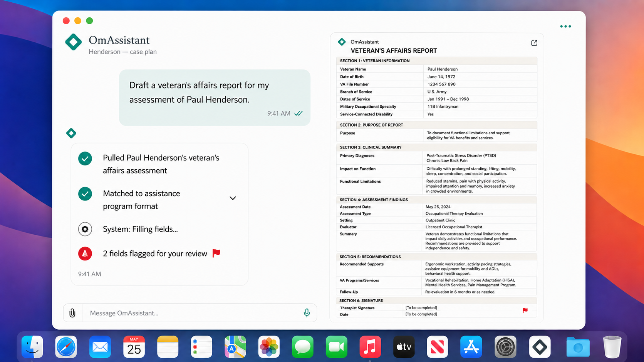Start voice input with the microphone
Viewport: 644px width, 362px height.
point(307,313)
